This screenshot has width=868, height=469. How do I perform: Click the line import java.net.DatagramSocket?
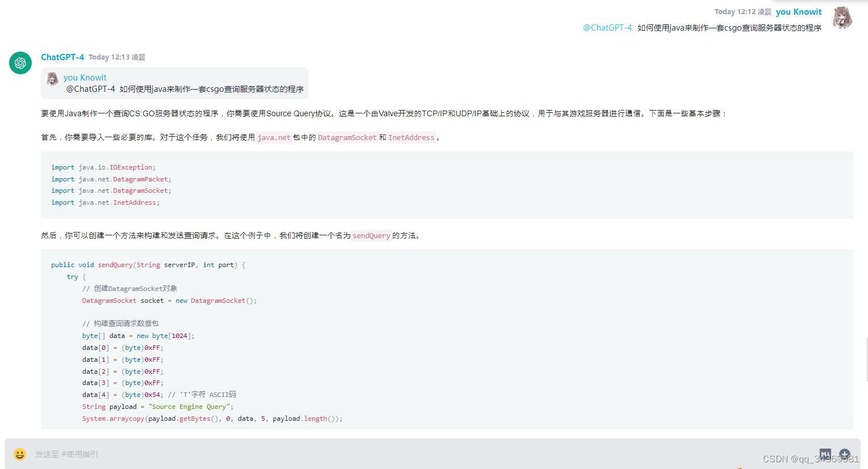[x=111, y=191]
